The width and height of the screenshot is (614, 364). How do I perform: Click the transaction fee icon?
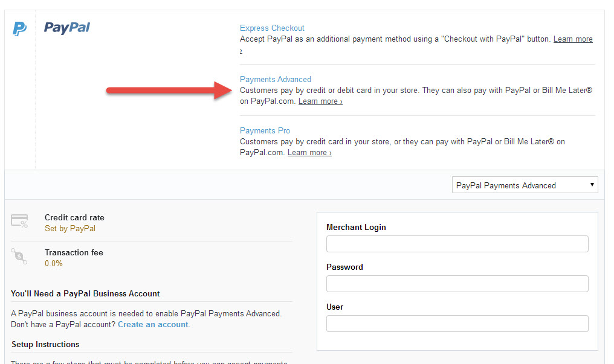click(19, 257)
